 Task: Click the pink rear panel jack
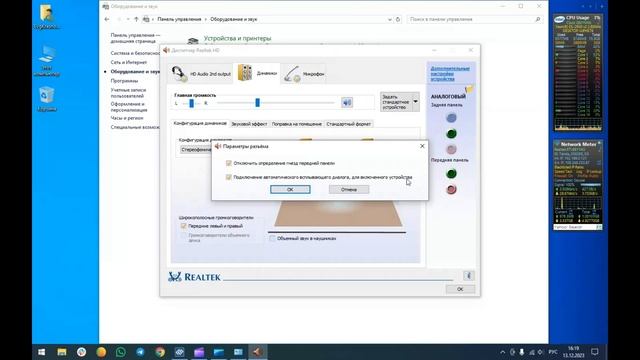451,149
